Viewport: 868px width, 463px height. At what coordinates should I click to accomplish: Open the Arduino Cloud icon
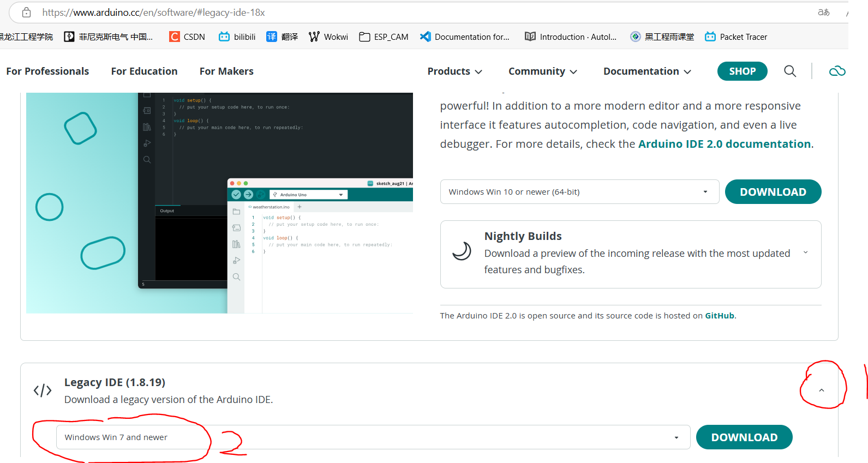click(x=837, y=71)
